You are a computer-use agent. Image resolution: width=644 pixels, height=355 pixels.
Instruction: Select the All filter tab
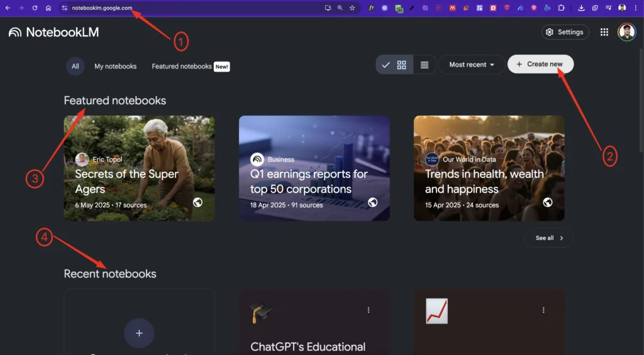75,66
